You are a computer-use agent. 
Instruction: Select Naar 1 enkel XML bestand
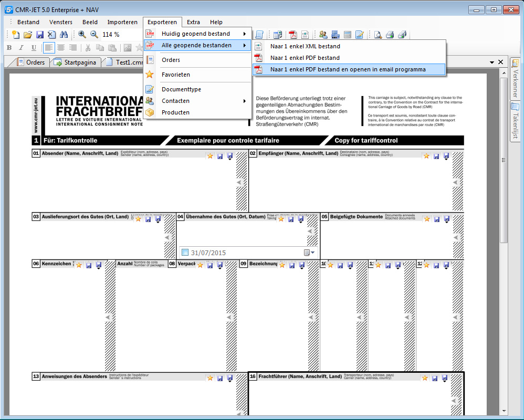pyautogui.click(x=305, y=46)
